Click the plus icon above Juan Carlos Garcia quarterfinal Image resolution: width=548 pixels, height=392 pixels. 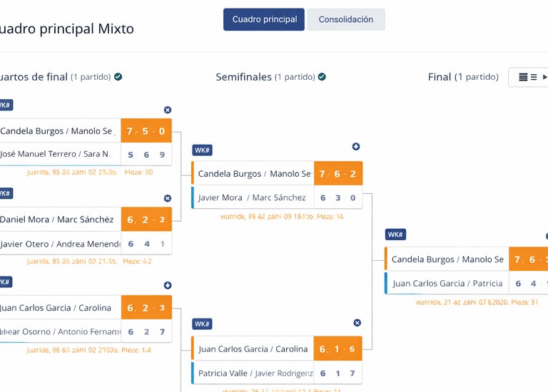[x=168, y=285]
